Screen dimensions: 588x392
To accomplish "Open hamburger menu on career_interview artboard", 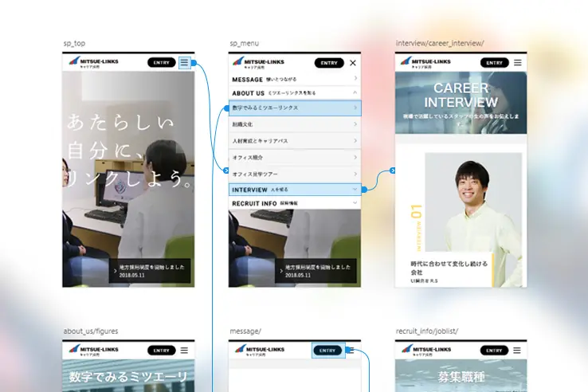I will click(x=518, y=63).
